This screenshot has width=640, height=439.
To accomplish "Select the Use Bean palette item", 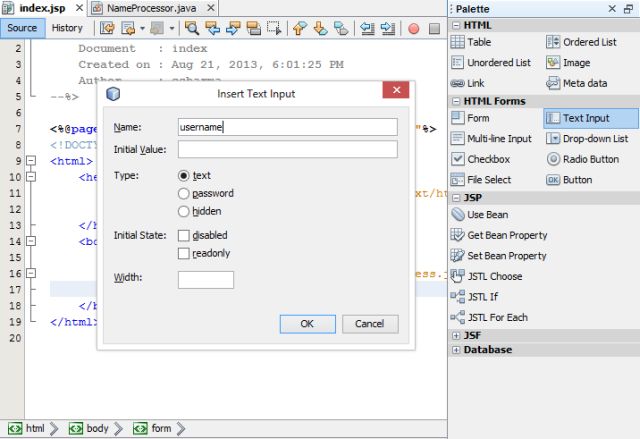I will tap(480, 215).
